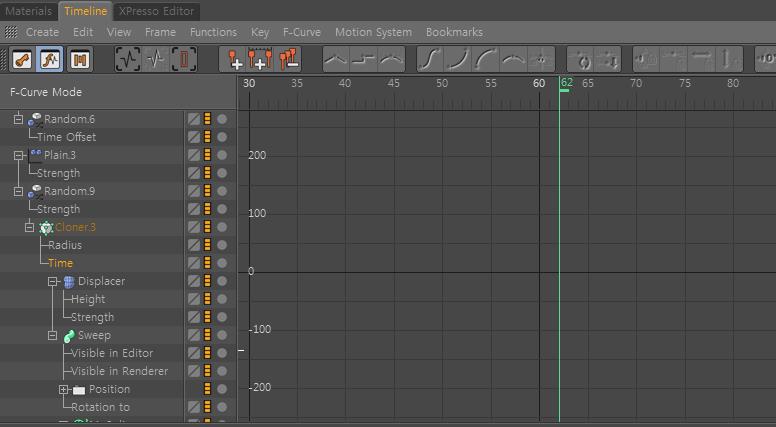Apply the Ease In curve tangent
Image resolution: width=776 pixels, height=427 pixels.
tap(458, 60)
